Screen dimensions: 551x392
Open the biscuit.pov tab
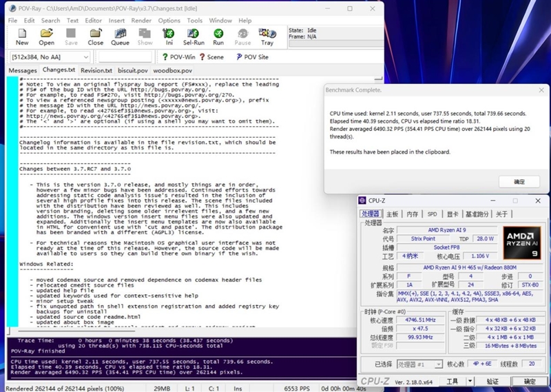(133, 70)
